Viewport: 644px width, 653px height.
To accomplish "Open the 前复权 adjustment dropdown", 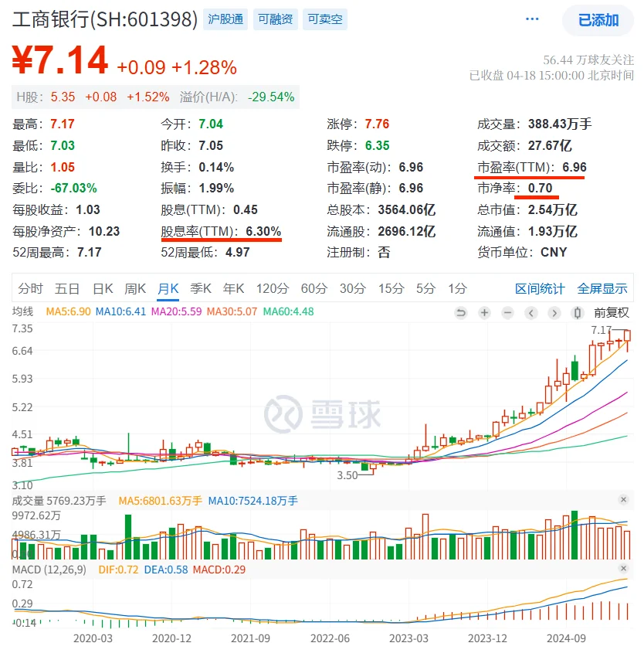I will [x=611, y=312].
